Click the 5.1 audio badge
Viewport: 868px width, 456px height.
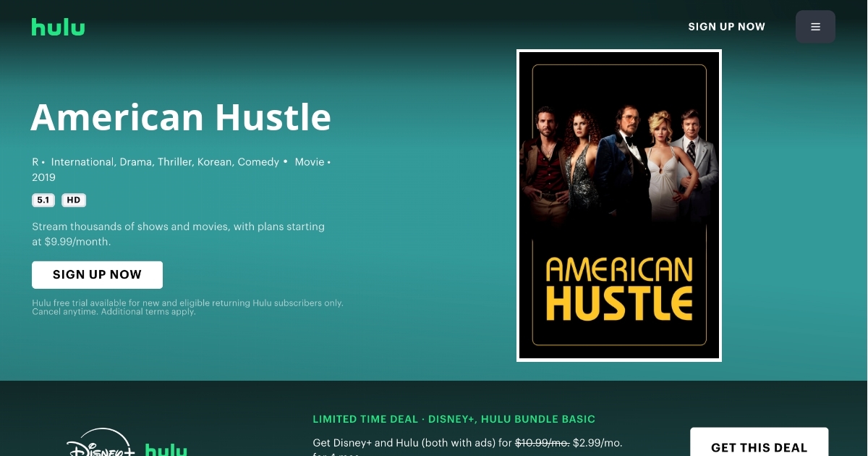[x=43, y=200]
